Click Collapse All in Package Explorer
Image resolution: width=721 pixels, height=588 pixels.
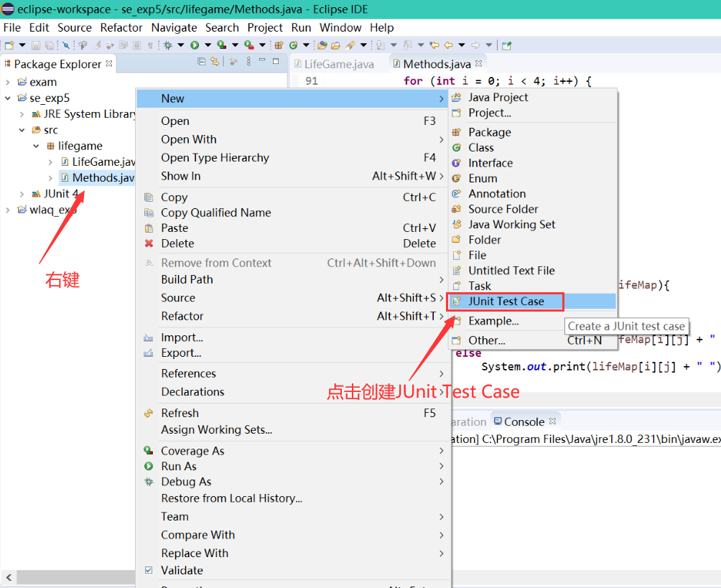201,61
